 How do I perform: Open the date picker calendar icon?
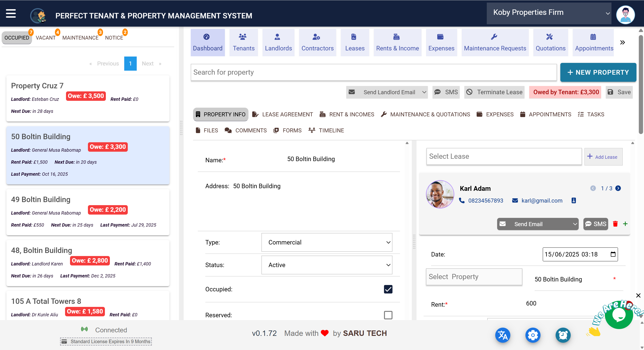click(613, 254)
